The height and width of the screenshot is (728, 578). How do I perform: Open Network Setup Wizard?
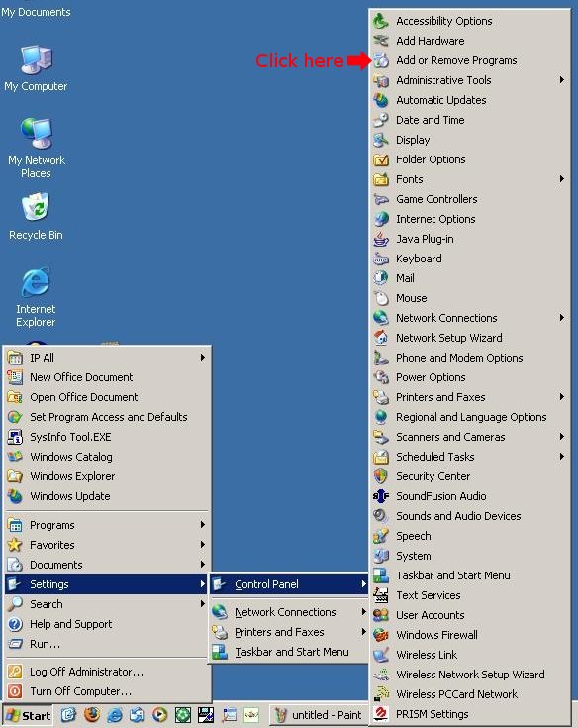point(470,338)
